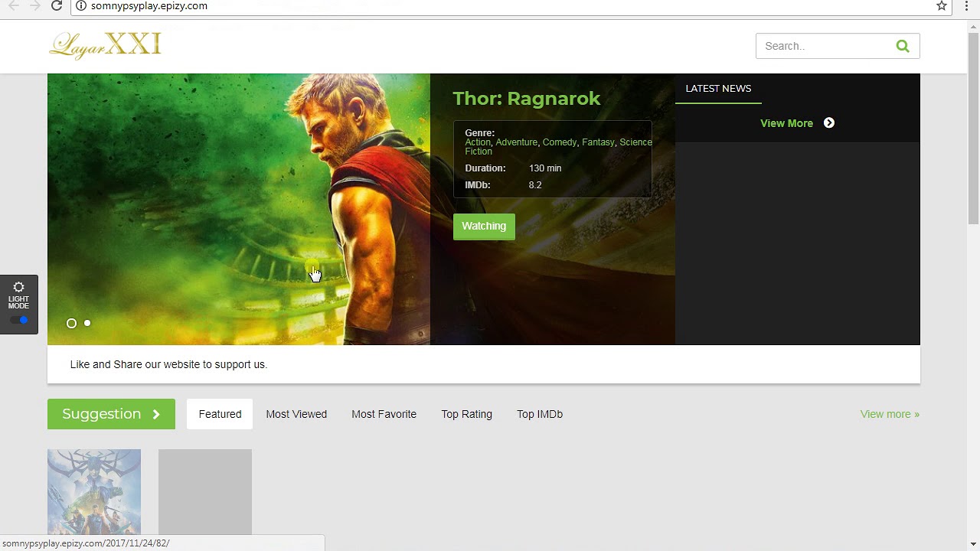Open the Thor: Ragnarok title link

click(527, 99)
